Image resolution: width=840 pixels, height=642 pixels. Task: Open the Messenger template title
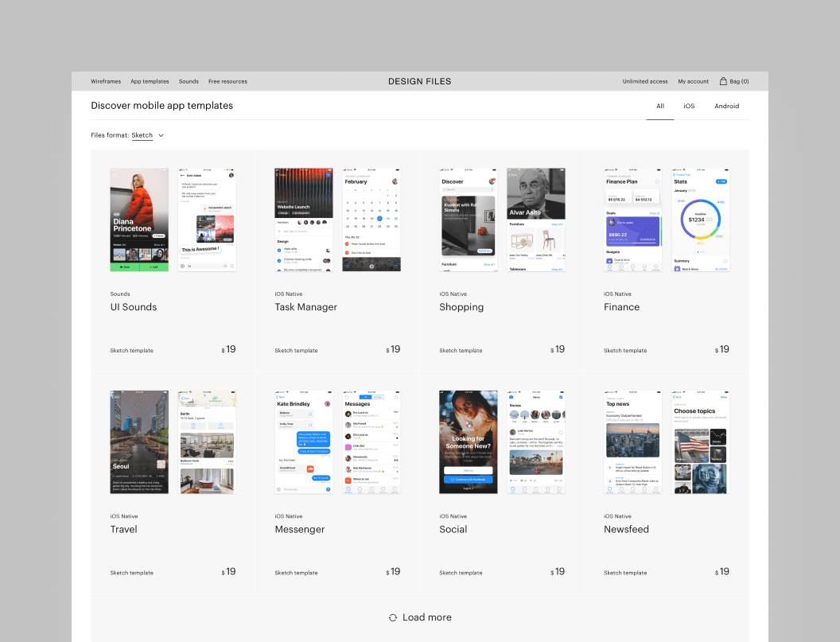299,530
